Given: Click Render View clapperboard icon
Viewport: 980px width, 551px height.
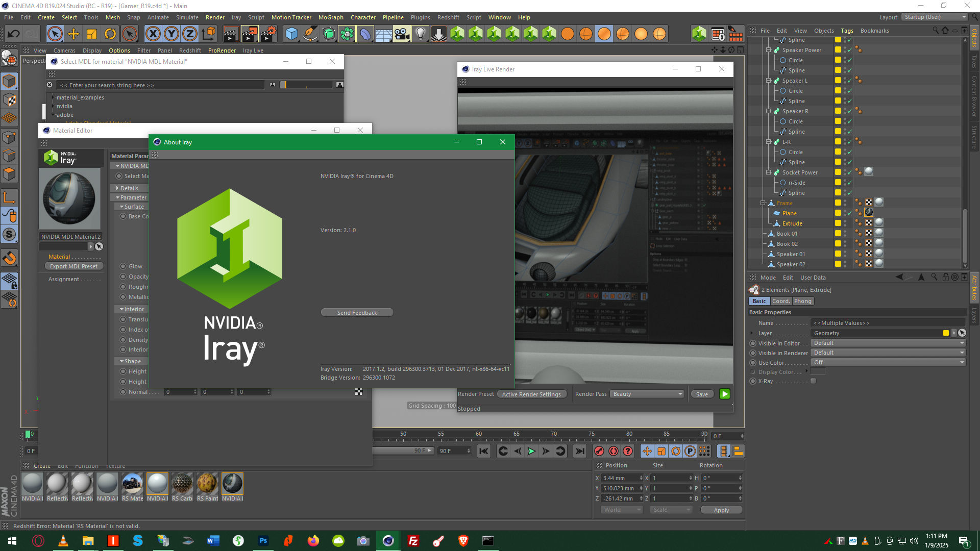Looking at the screenshot, I should (231, 34).
